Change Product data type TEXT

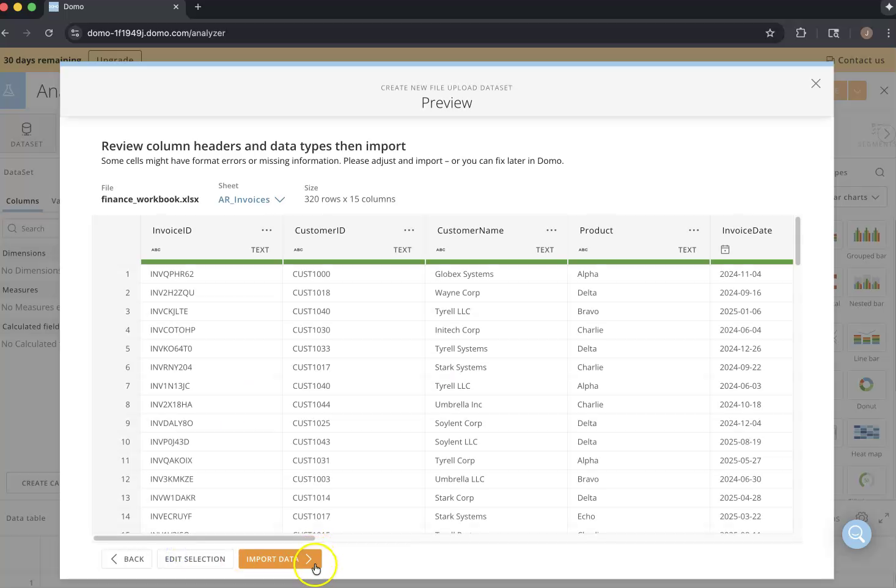tap(687, 249)
